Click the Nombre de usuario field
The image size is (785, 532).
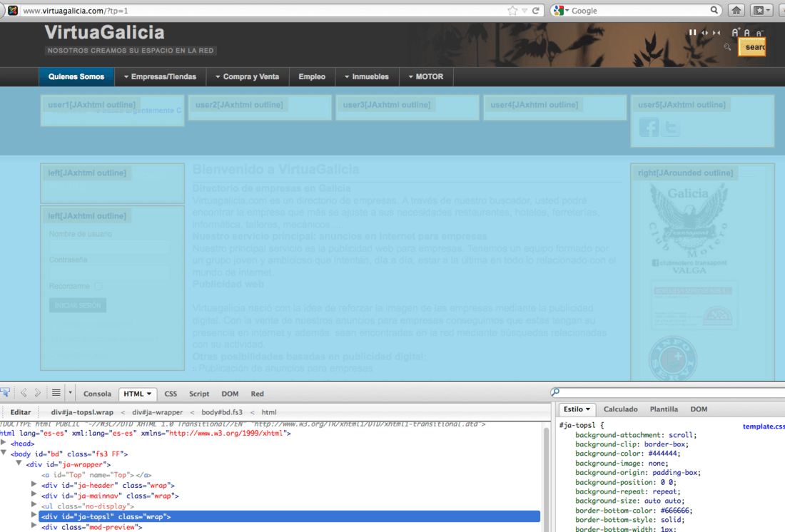(109, 246)
